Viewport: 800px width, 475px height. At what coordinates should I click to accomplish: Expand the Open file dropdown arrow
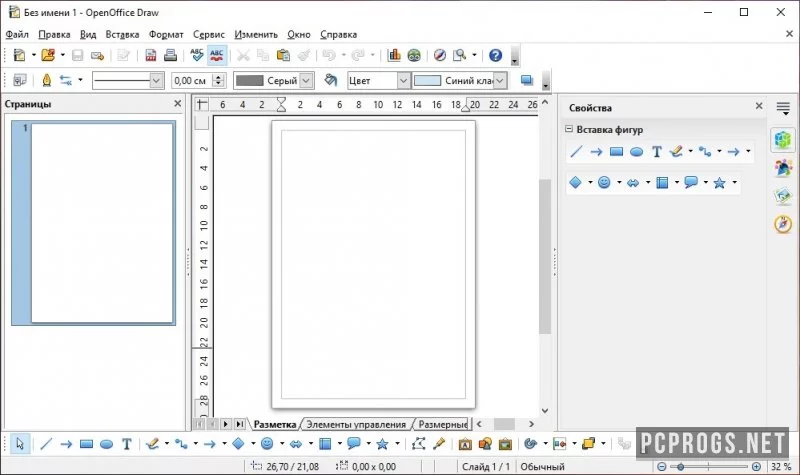click(63, 55)
